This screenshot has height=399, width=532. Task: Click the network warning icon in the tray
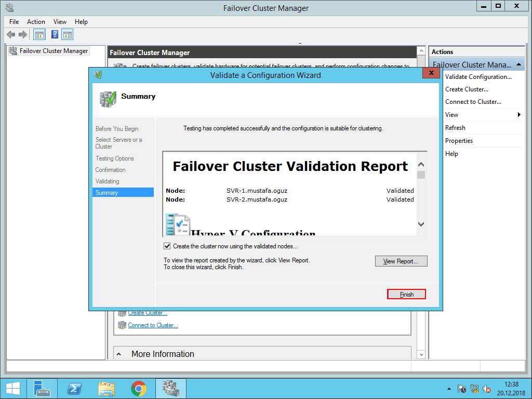point(474,388)
